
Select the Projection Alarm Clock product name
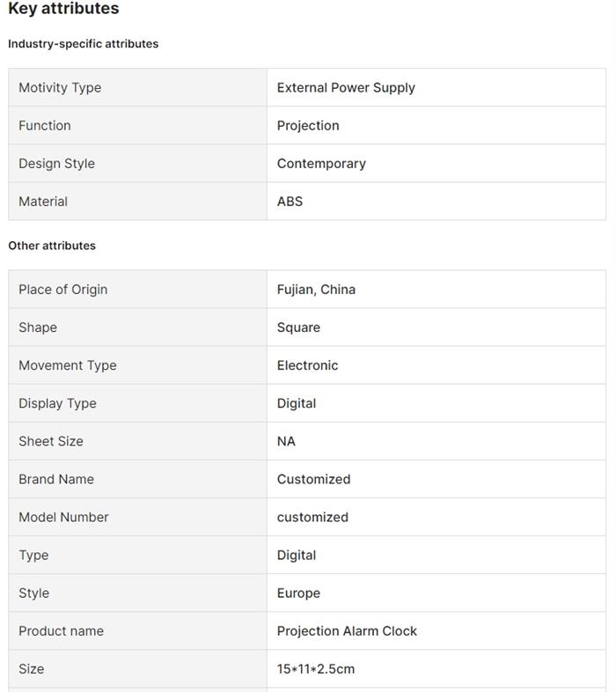point(347,630)
